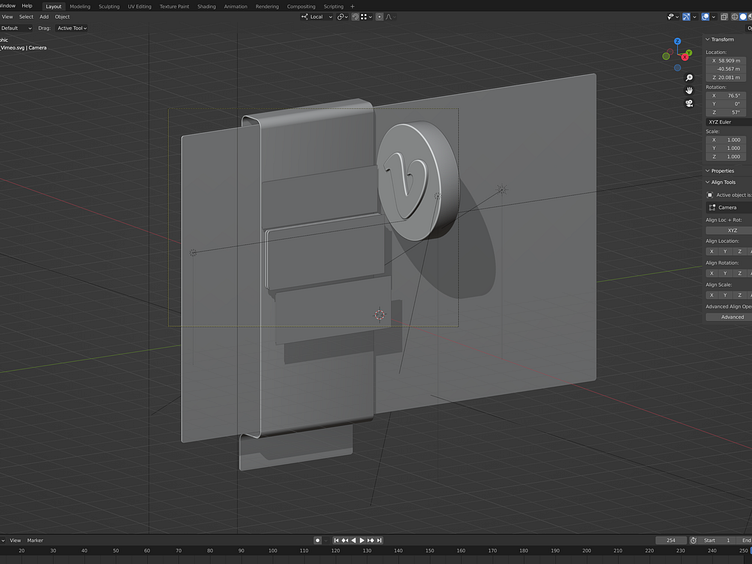
Task: Switch to the Sculpting workspace tab
Action: click(108, 6)
